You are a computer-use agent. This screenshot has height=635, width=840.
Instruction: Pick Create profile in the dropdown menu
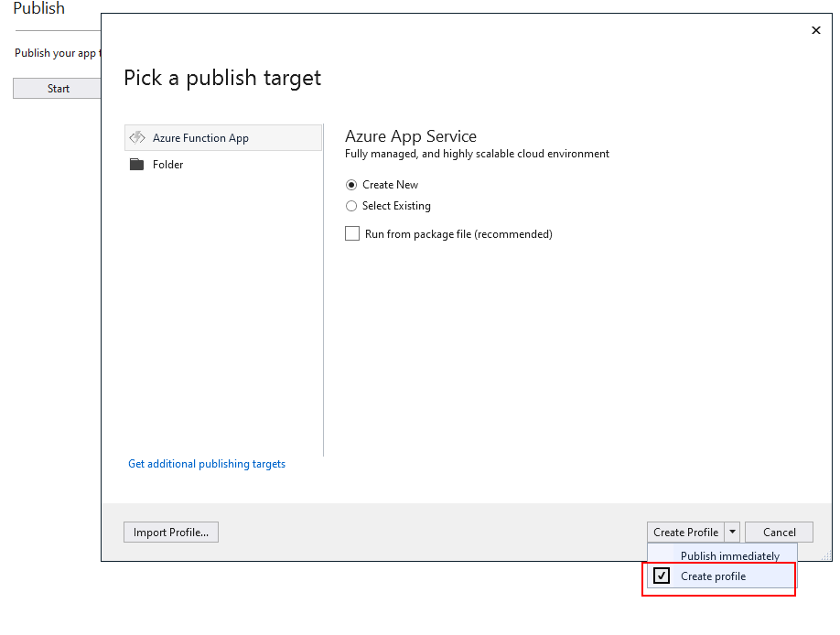click(713, 576)
